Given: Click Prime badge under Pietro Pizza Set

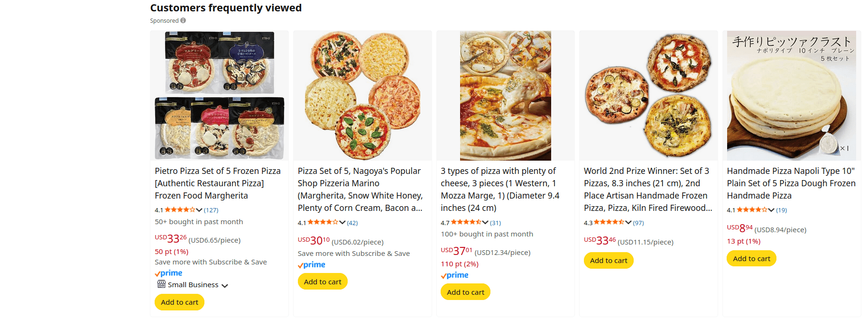Looking at the screenshot, I should (168, 273).
